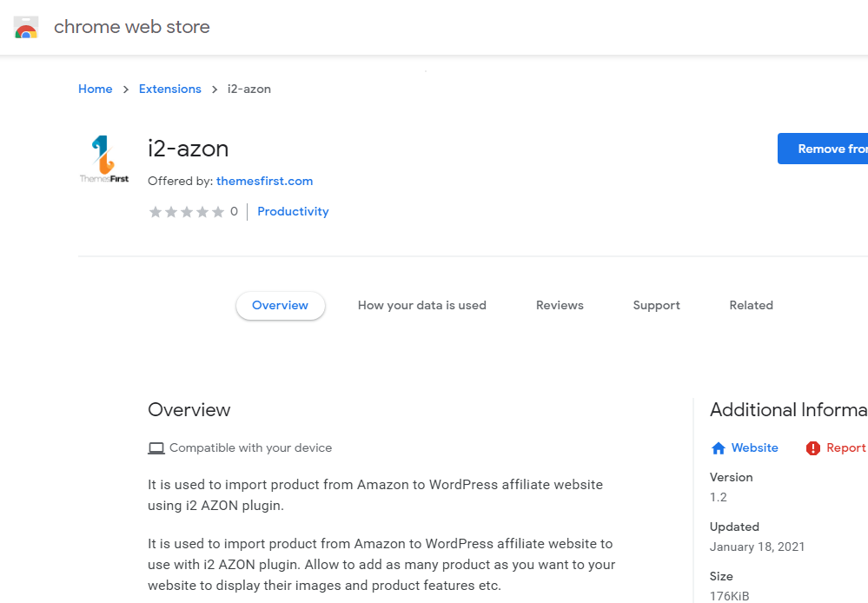The width and height of the screenshot is (868, 603).
Task: Click the fifth rating star
Action: (x=218, y=212)
